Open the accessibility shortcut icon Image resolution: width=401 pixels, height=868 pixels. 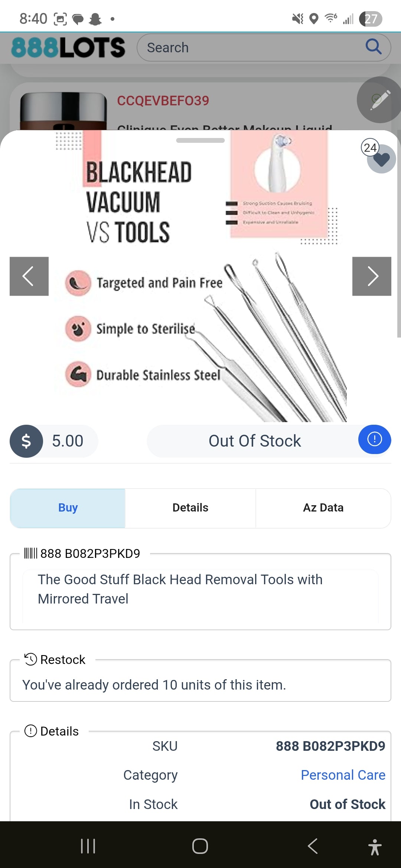375,847
